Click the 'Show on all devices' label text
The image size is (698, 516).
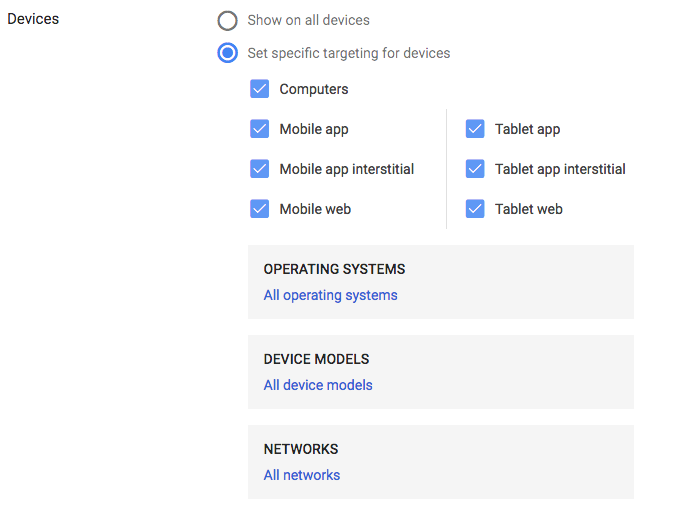[x=308, y=21]
